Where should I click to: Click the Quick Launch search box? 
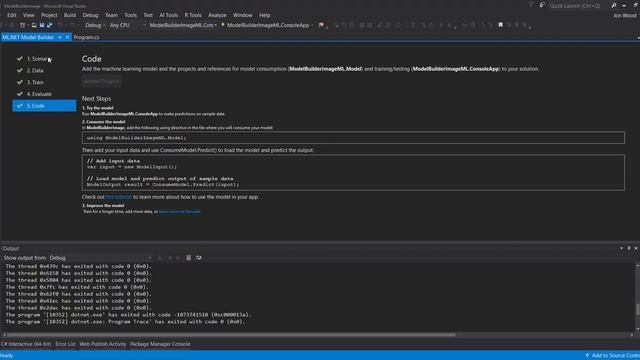[578, 6]
